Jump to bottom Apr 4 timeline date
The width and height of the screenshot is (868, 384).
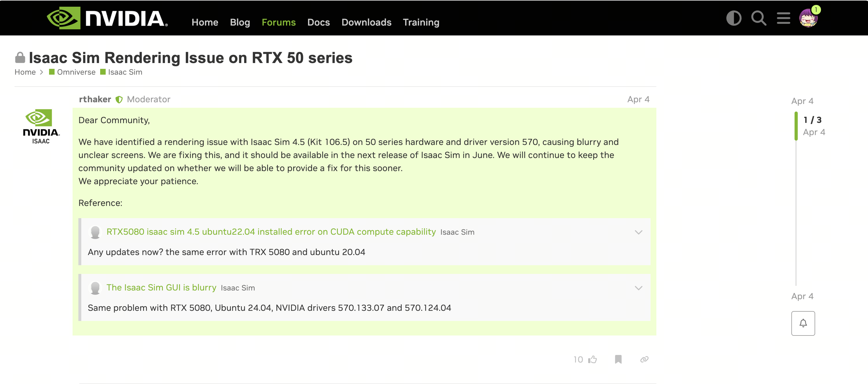click(x=802, y=296)
